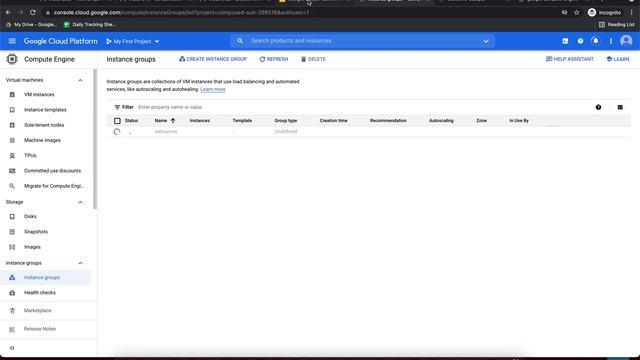The image size is (640, 360).
Task: Collapse the Virtual machines section
Action: [x=80, y=80]
